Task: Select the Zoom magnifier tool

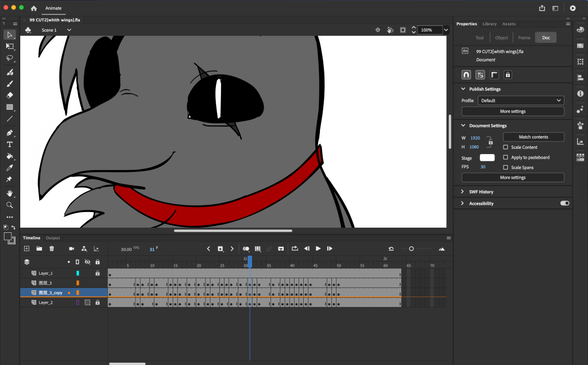Action: point(10,205)
